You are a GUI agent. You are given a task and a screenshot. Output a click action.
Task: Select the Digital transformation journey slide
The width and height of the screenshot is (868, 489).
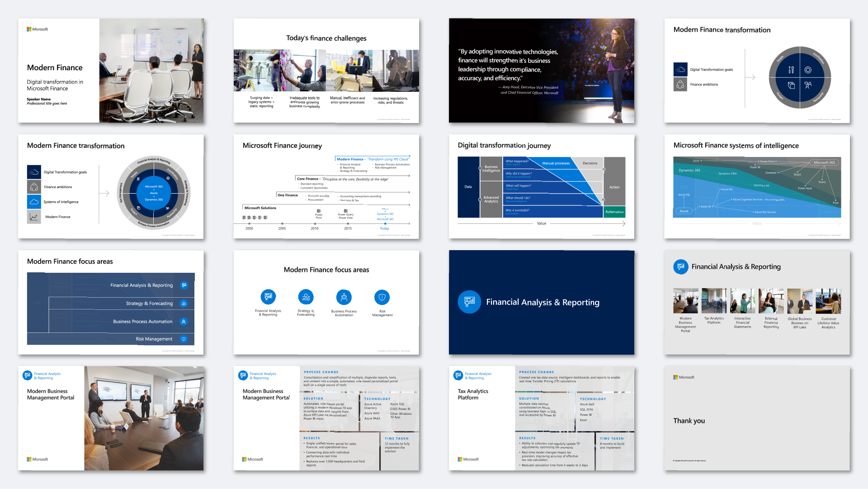(541, 186)
